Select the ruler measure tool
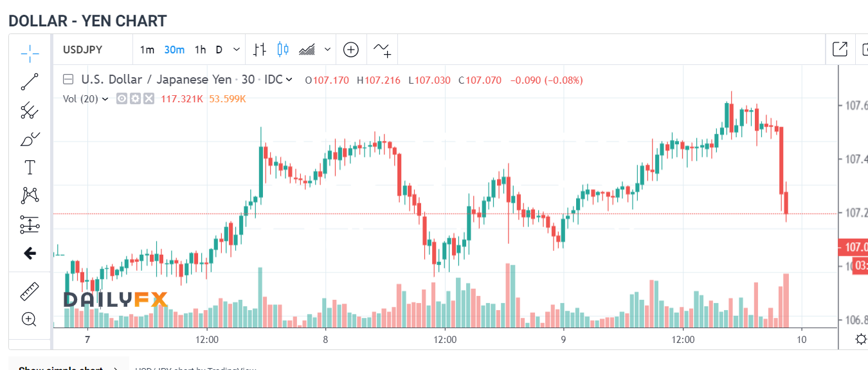Viewport: 868px width, 370px height. 30,291
